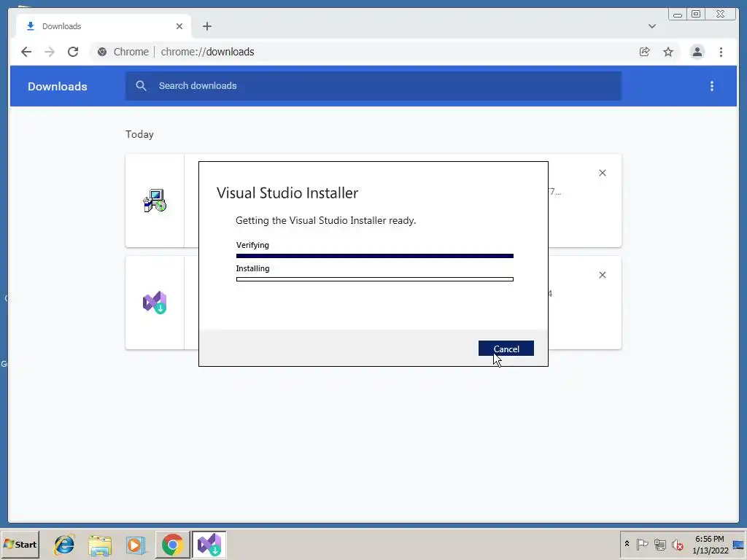The height and width of the screenshot is (560, 747).
Task: Open the Action Center flag icon
Action: tap(642, 544)
